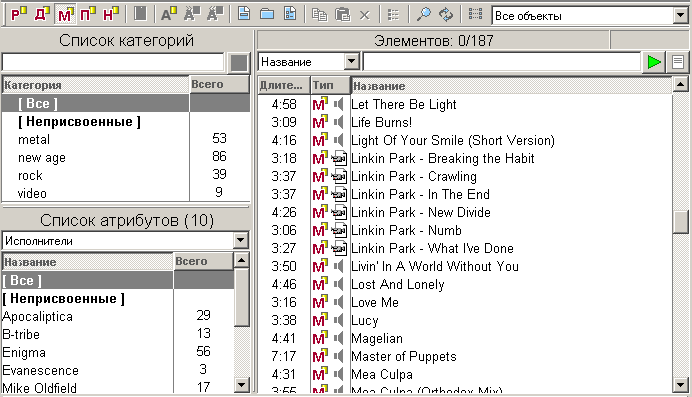Open the properties document icon
The width and height of the screenshot is (692, 397).
click(x=290, y=14)
